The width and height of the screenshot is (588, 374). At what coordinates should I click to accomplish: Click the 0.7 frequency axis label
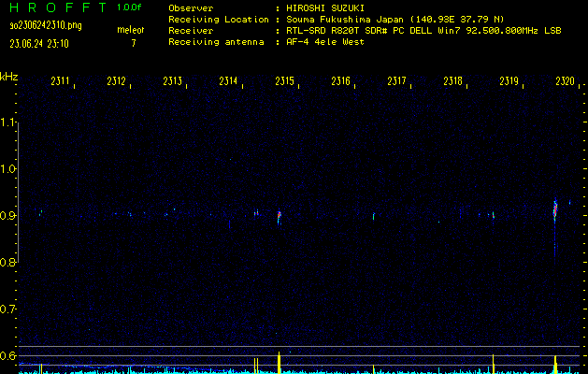(8, 309)
